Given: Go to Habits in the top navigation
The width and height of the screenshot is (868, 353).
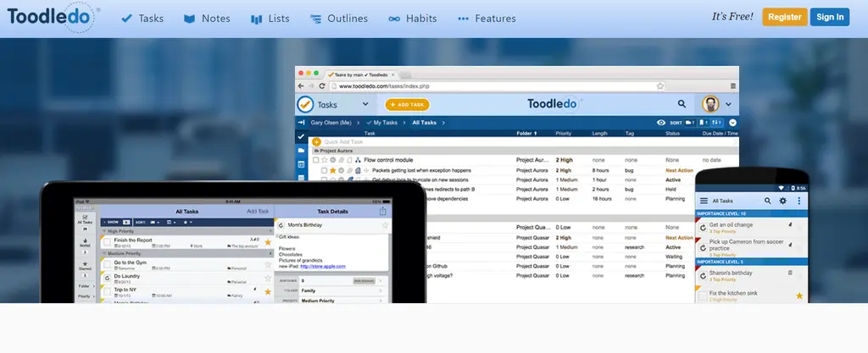Looking at the screenshot, I should 413,19.
